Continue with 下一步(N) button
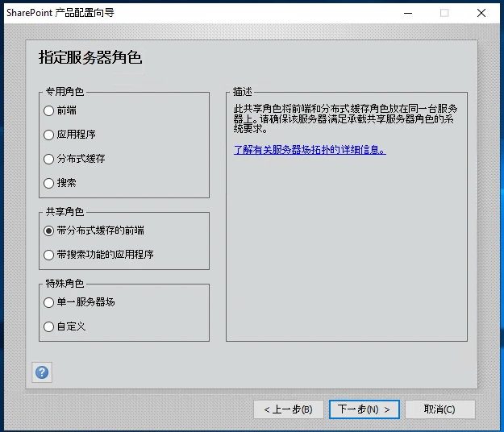The width and height of the screenshot is (504, 432). click(364, 409)
